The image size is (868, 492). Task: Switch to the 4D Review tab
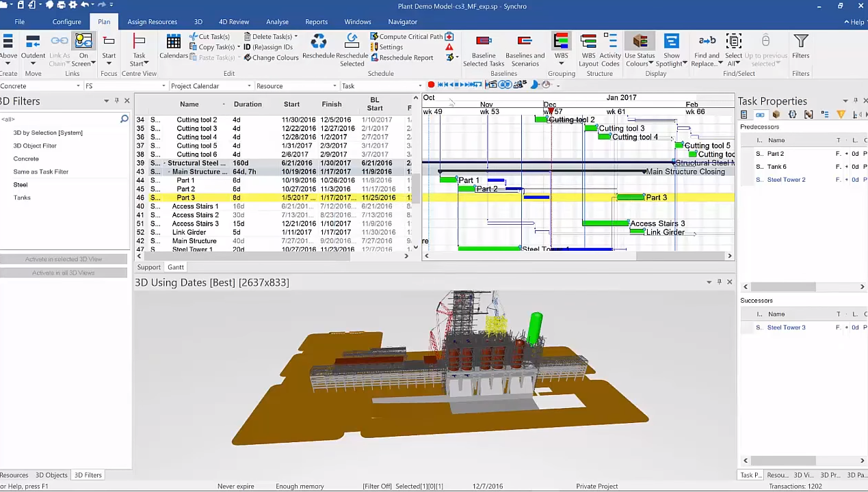[x=234, y=22]
